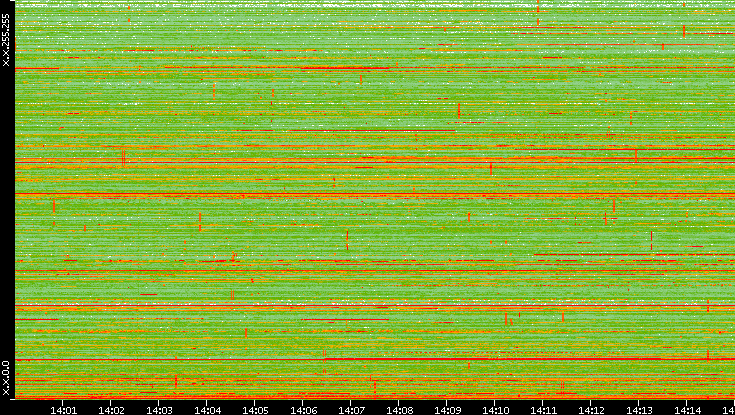This screenshot has height=415, width=735.
Task: Select the 14:08 time label
Action: pos(399,410)
